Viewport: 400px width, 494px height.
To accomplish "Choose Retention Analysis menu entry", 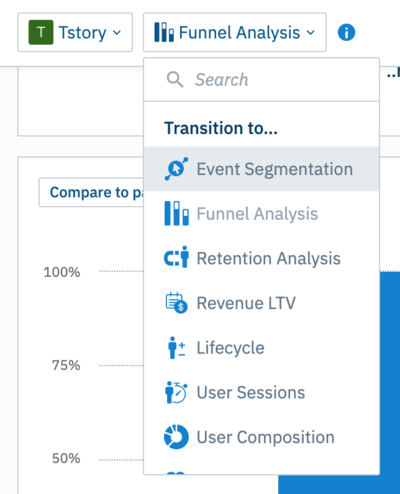I will (x=261, y=258).
